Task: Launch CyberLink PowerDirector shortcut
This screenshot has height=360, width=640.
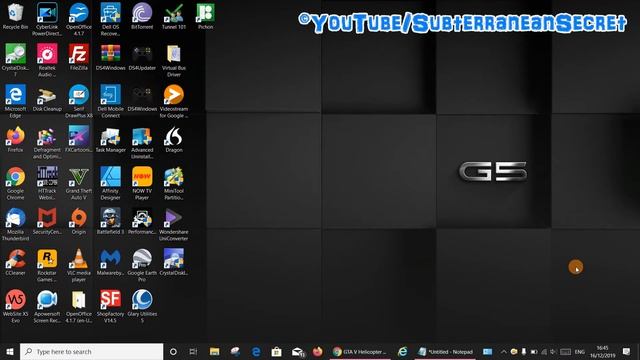Action: (x=47, y=19)
